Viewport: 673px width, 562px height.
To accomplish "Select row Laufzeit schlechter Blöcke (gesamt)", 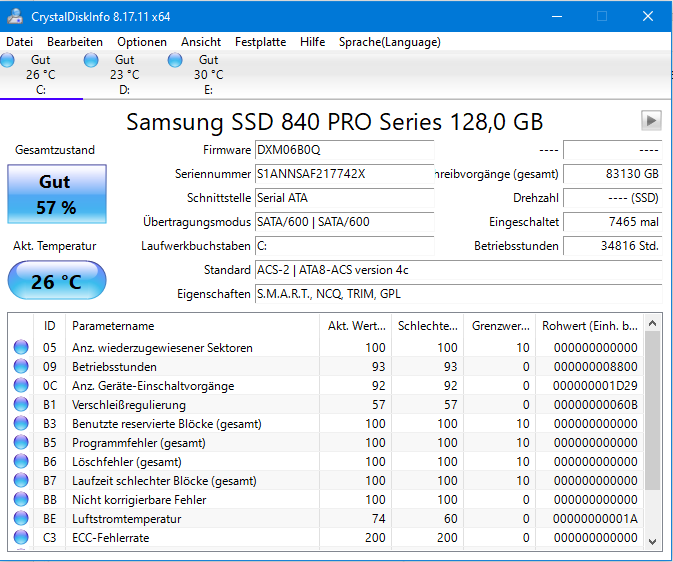I will click(326, 480).
